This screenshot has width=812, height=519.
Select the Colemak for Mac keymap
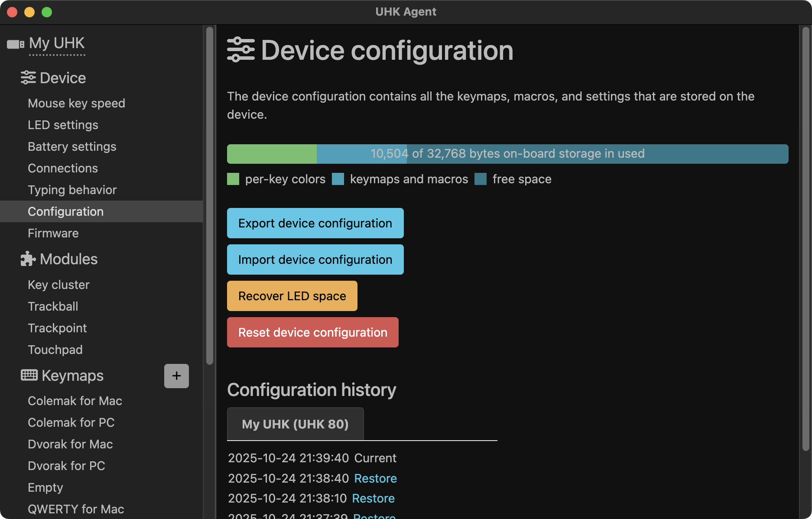(75, 401)
